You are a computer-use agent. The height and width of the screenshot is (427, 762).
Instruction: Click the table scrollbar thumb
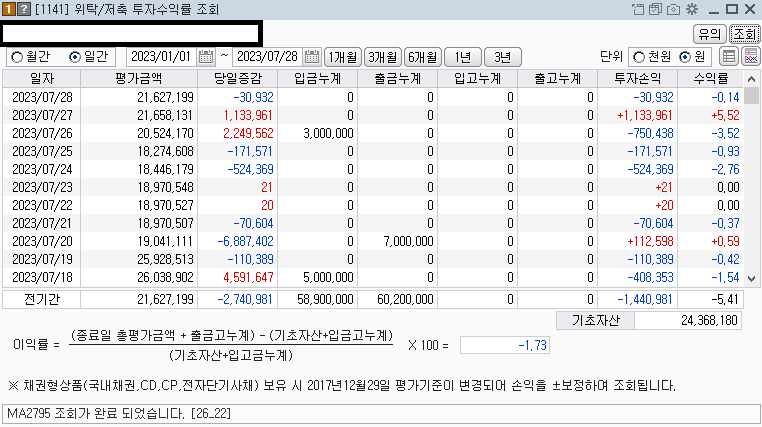coord(751,96)
